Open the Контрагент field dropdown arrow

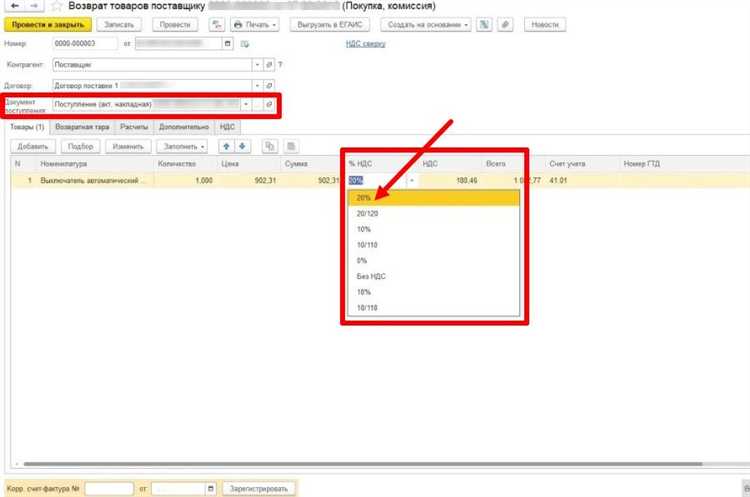tap(257, 65)
